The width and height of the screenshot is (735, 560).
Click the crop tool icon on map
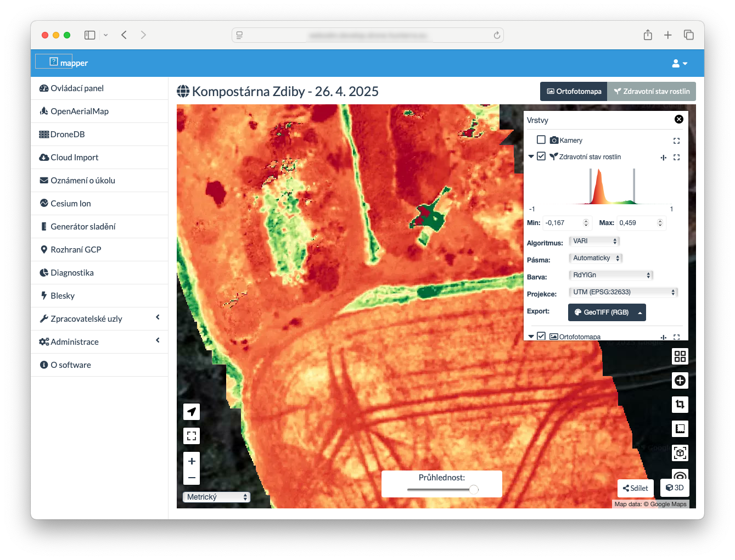(680, 405)
